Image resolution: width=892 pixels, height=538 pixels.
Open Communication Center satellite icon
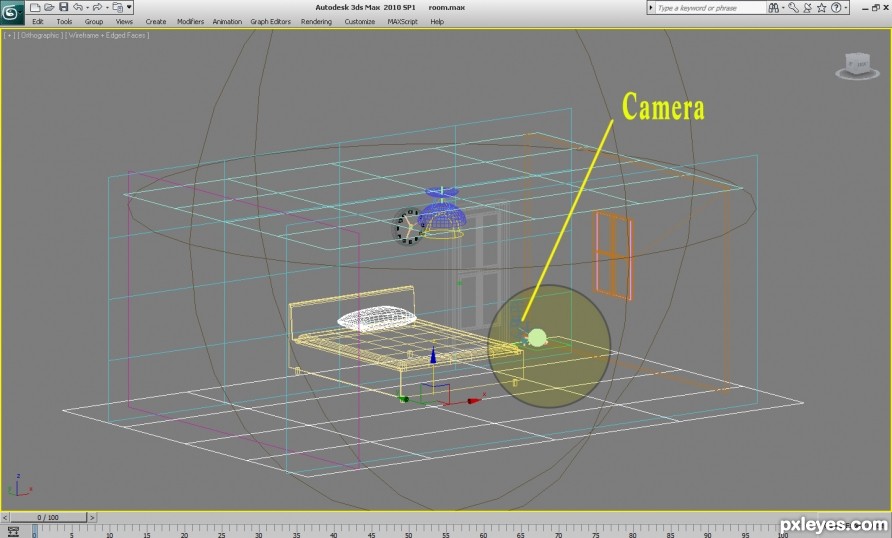(x=807, y=7)
